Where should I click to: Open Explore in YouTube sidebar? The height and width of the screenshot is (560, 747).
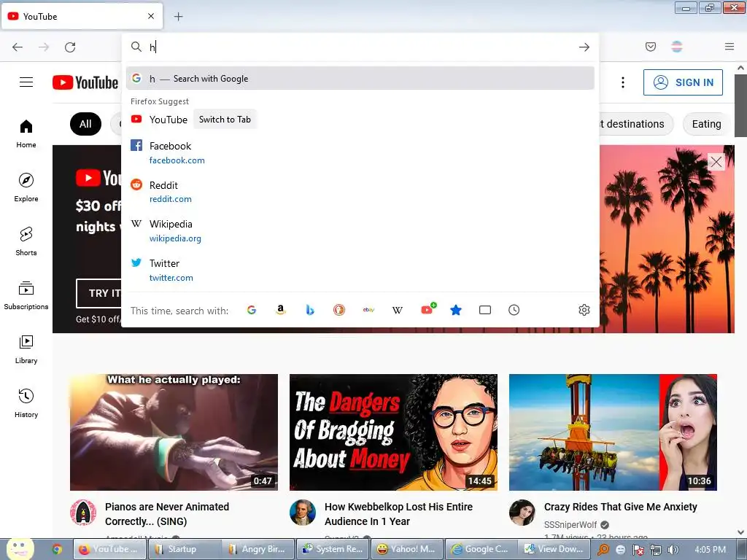click(x=26, y=187)
